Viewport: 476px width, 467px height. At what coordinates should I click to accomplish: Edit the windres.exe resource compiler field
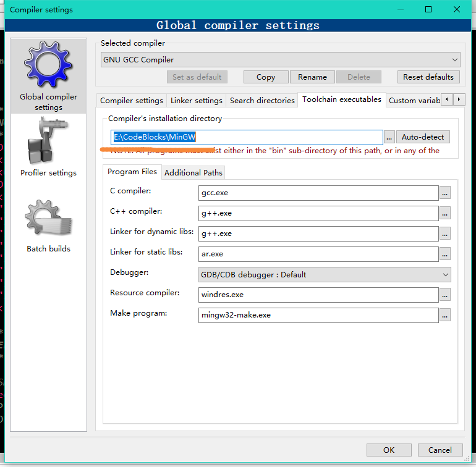[x=318, y=295]
